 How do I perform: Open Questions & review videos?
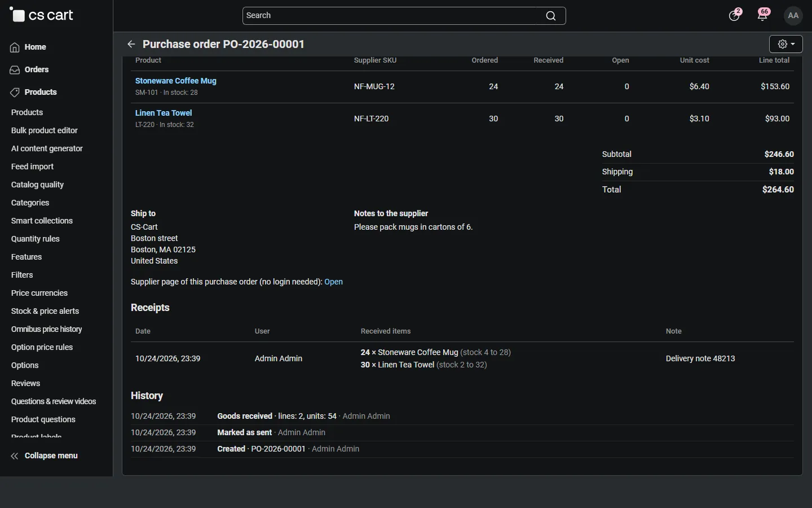click(54, 401)
